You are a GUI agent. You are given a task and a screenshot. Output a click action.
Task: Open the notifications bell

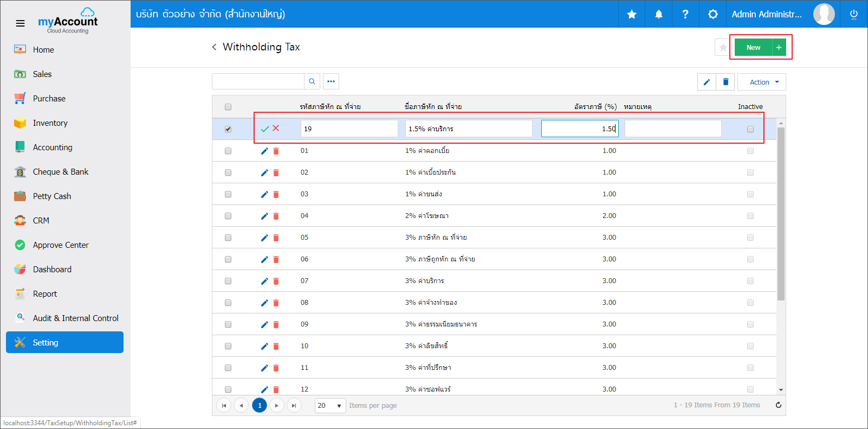pyautogui.click(x=659, y=14)
